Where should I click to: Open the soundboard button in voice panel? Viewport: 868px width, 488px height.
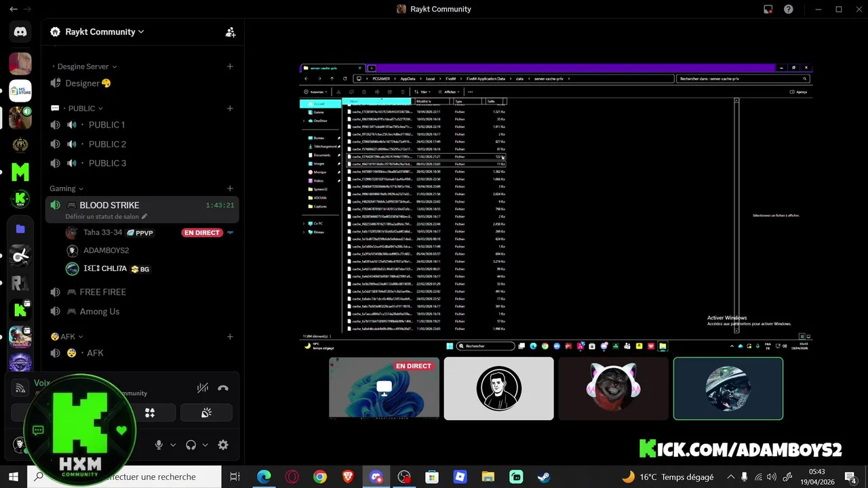tap(207, 413)
